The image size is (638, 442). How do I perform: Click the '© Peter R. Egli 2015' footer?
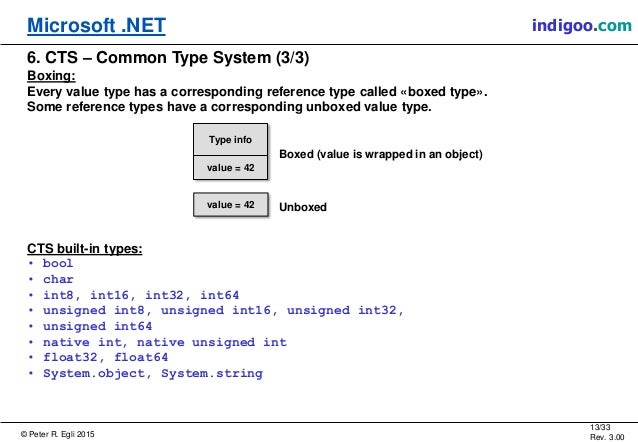click(x=57, y=434)
